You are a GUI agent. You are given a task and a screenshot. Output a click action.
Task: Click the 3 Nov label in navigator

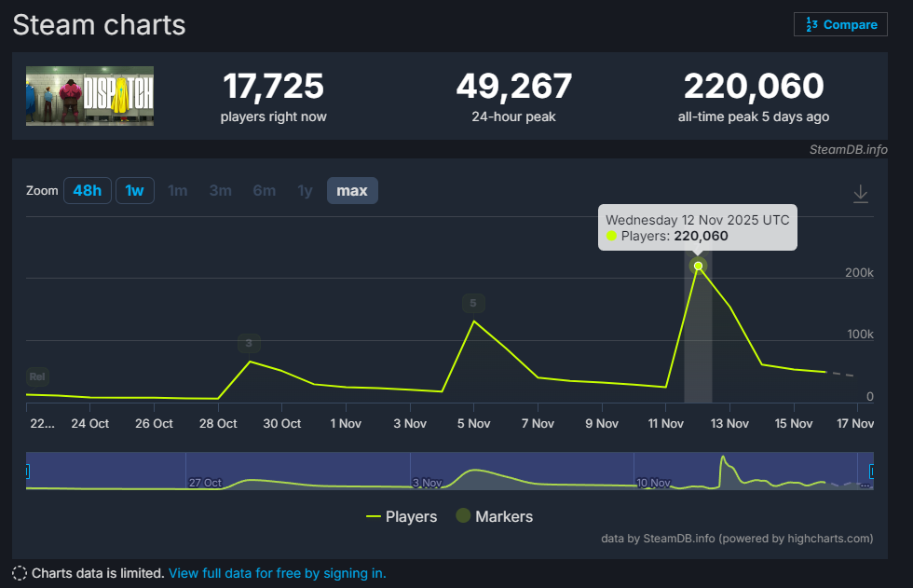pos(428,483)
